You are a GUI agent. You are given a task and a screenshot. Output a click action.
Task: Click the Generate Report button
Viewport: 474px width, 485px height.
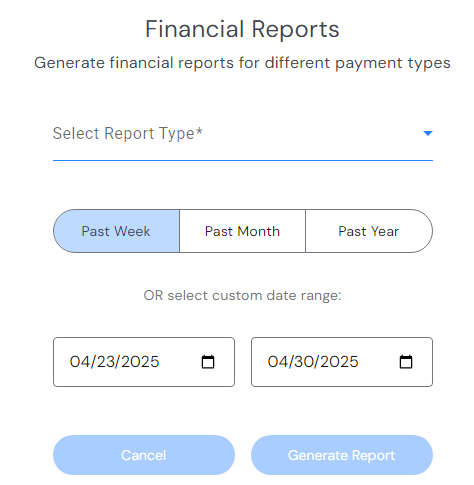click(x=342, y=455)
